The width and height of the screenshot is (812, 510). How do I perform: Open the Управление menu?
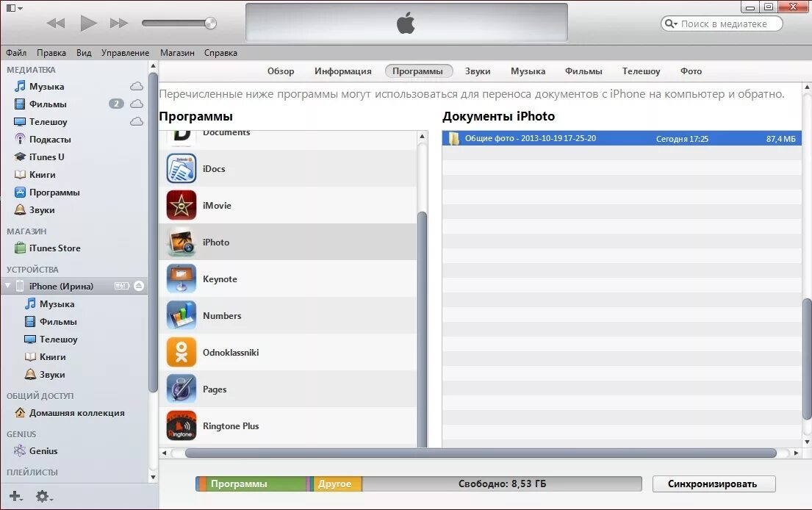(126, 53)
